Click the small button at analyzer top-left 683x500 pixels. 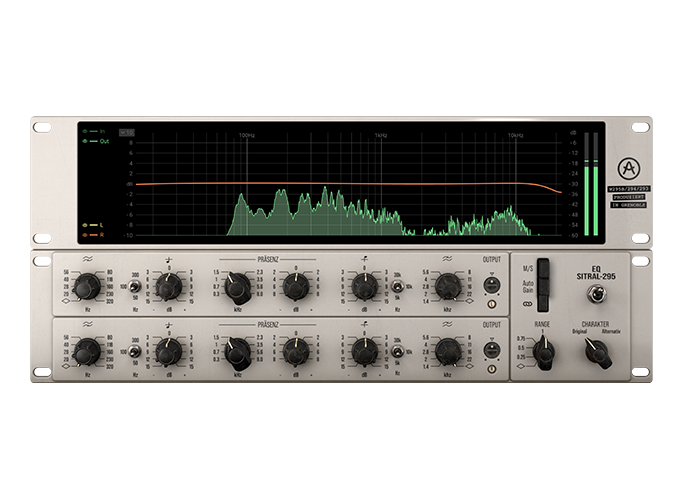[126, 131]
